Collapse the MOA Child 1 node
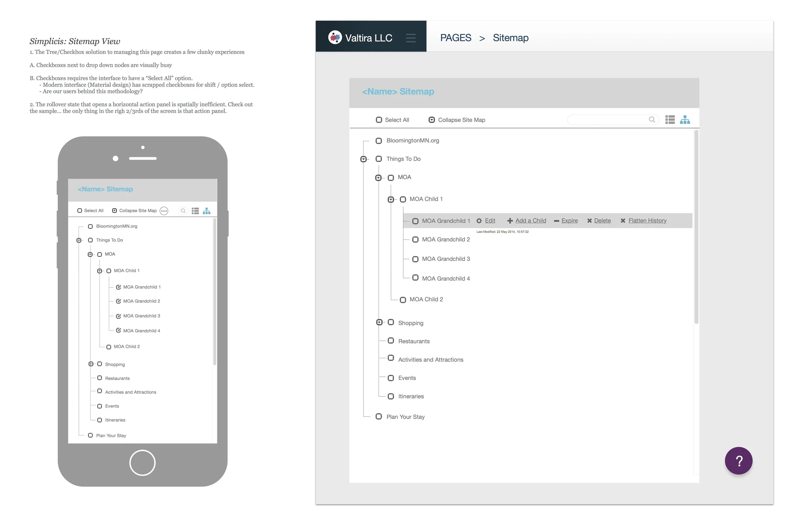The height and width of the screenshot is (525, 812). (x=391, y=199)
